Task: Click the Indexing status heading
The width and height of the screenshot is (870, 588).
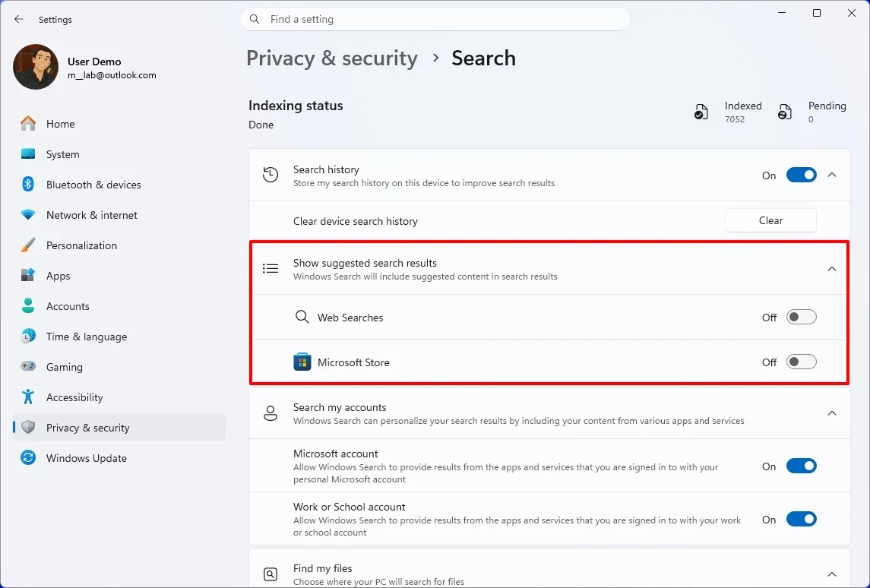Action: coord(296,106)
